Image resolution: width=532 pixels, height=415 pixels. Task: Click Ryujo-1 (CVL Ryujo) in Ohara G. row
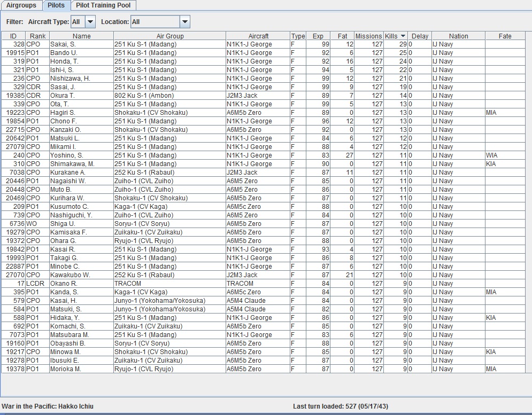143,241
